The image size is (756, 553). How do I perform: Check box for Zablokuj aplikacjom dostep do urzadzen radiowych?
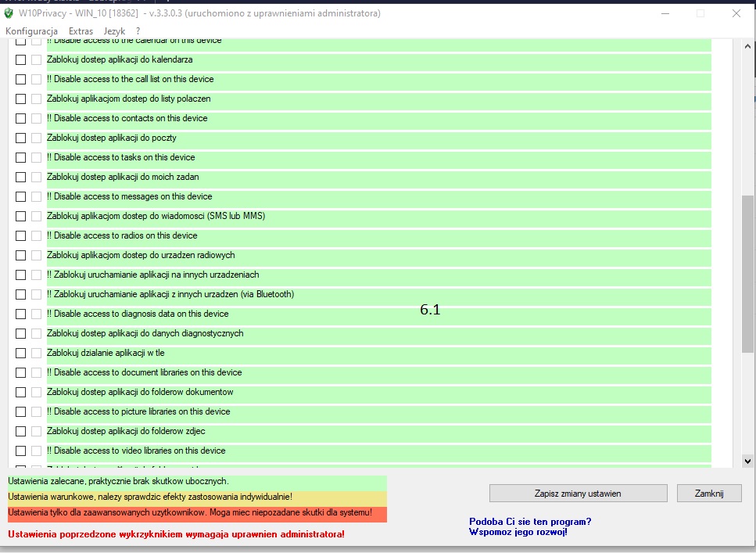[21, 255]
